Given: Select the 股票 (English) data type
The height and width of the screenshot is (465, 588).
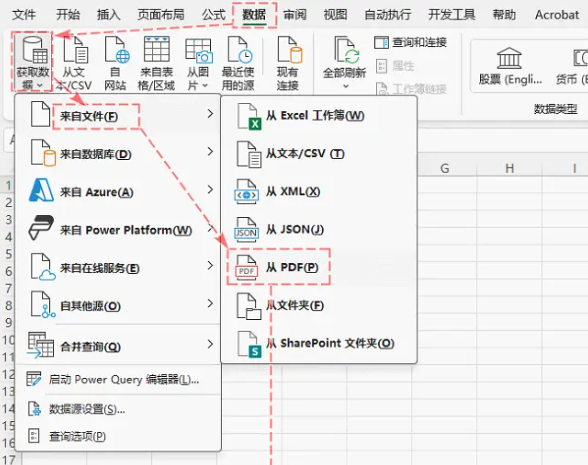Looking at the screenshot, I should coord(510,66).
